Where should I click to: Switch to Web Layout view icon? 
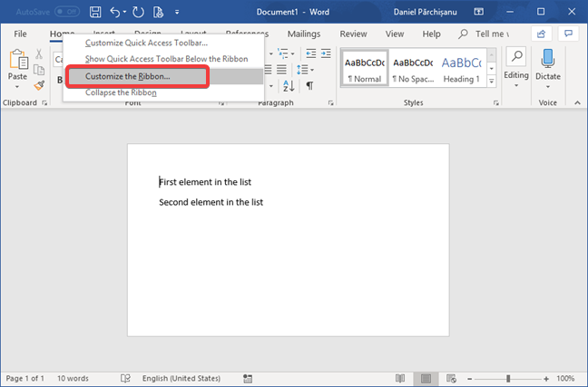[452, 379]
